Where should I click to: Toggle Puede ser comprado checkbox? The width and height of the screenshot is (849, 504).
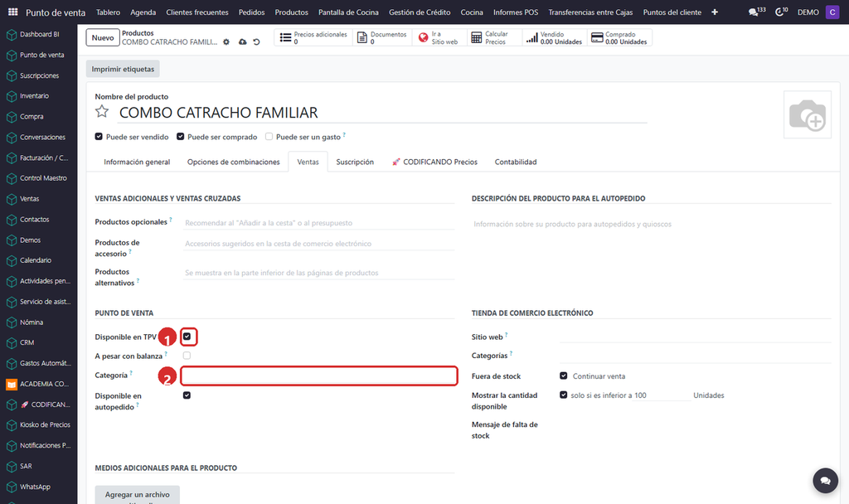tap(180, 137)
